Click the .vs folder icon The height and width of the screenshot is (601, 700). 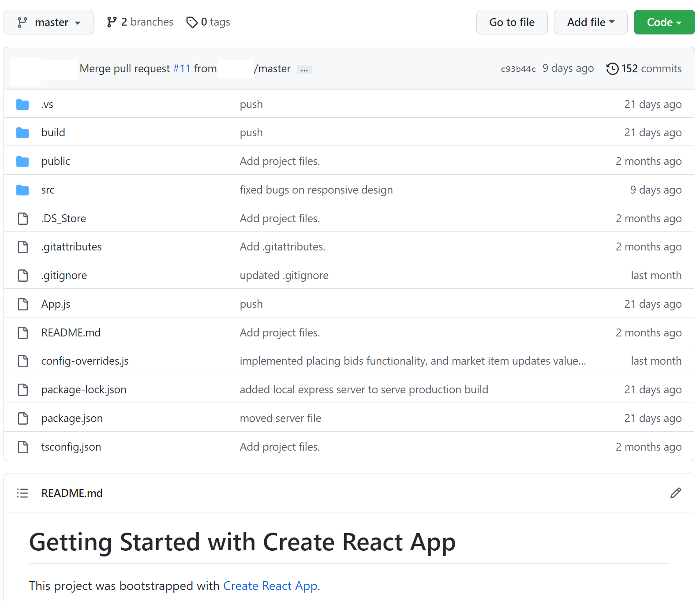pos(22,105)
